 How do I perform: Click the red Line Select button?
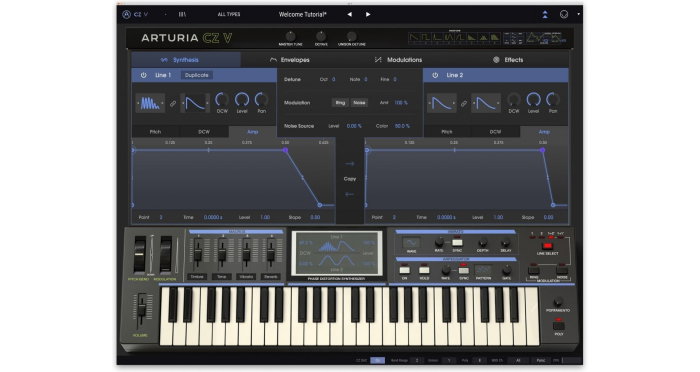point(547,246)
